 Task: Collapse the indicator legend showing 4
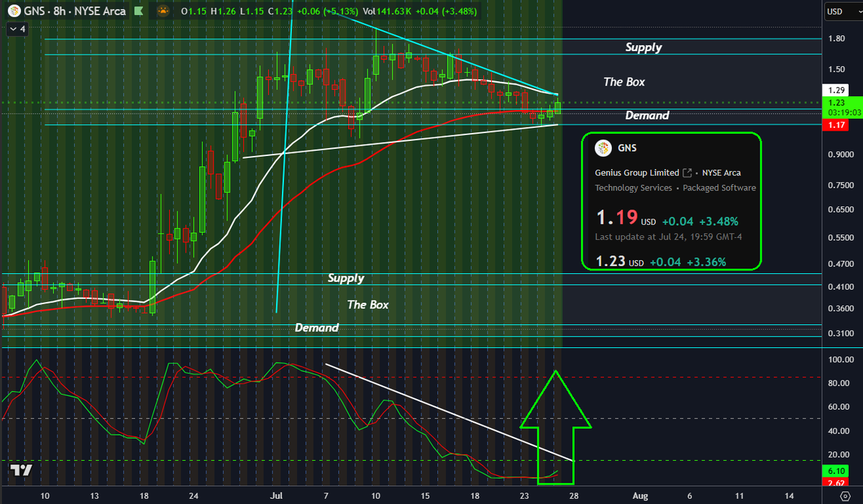pos(16,29)
